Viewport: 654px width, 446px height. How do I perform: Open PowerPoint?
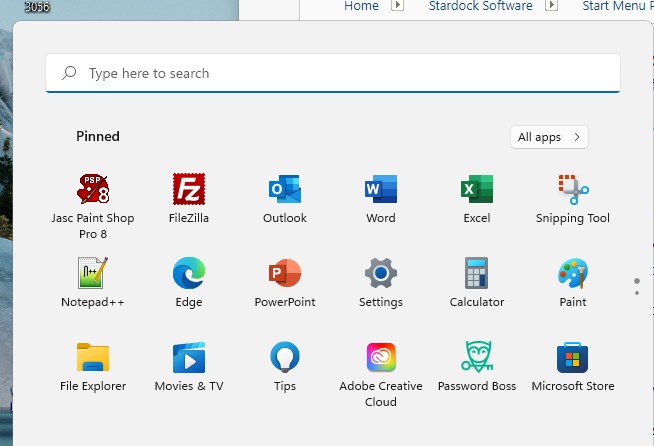(x=285, y=282)
